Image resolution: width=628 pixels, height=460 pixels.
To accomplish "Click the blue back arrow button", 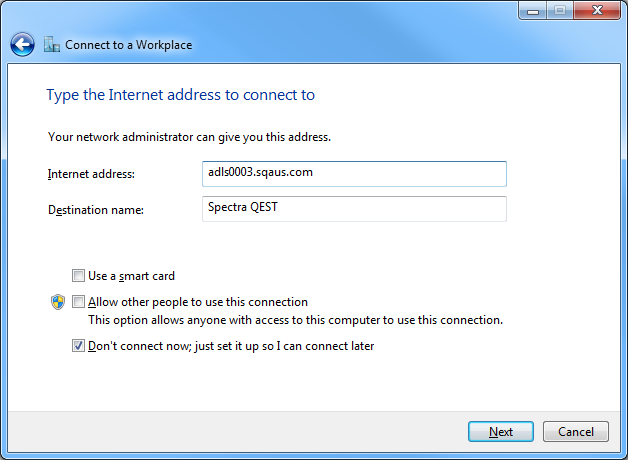I will [x=22, y=44].
